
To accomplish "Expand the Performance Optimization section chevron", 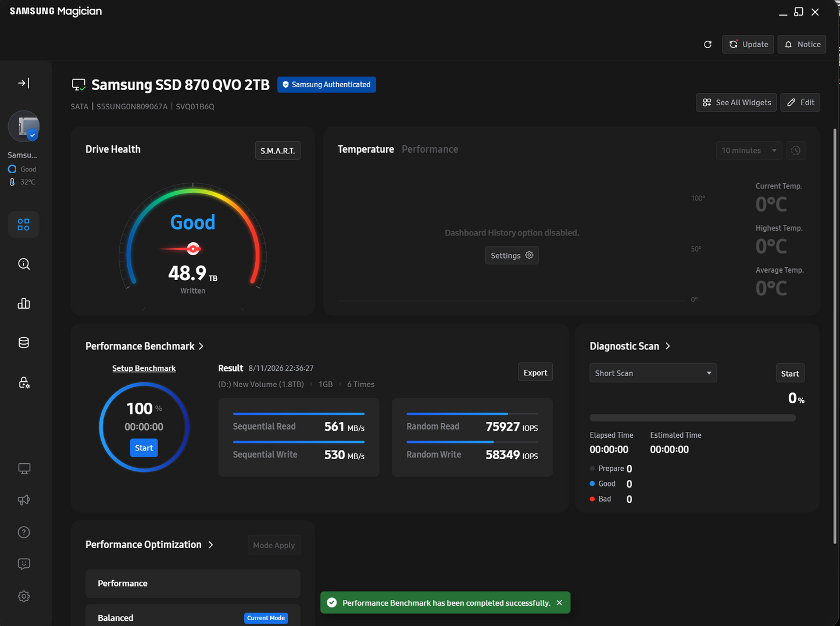I will (211, 545).
